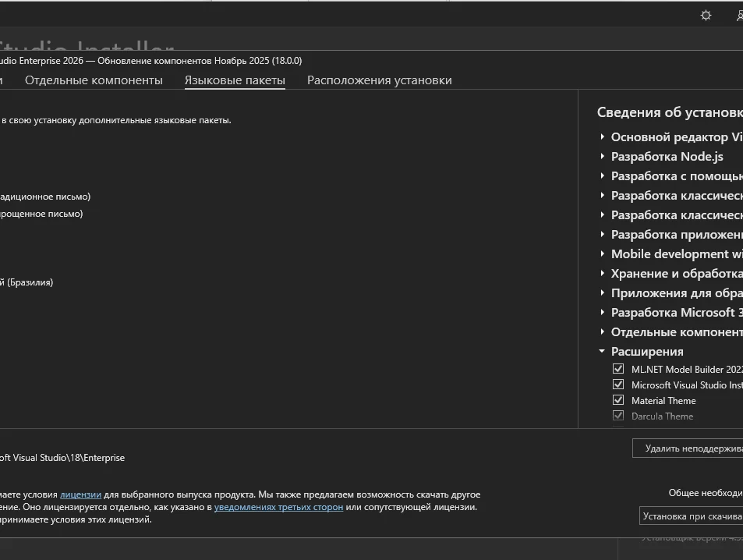The height and width of the screenshot is (560, 743).
Task: Open the лицензии link
Action: tap(80, 494)
